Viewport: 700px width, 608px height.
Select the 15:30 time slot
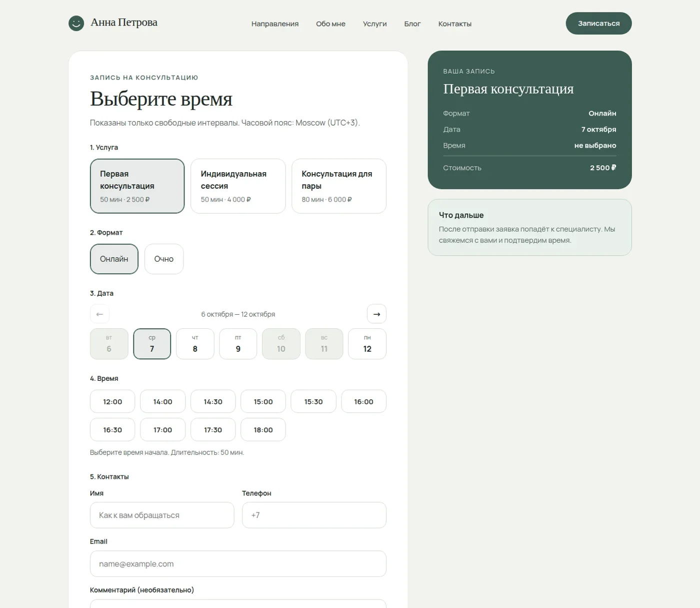pyautogui.click(x=313, y=401)
